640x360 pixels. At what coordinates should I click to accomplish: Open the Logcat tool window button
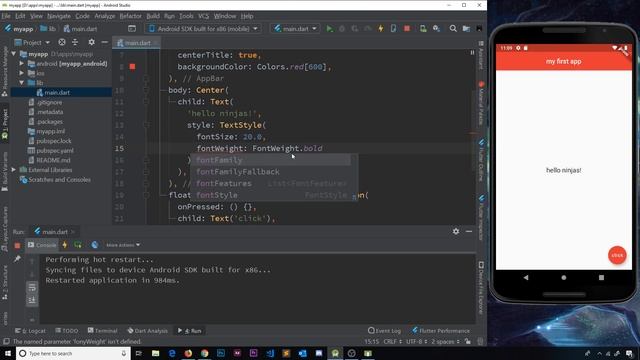point(31,331)
